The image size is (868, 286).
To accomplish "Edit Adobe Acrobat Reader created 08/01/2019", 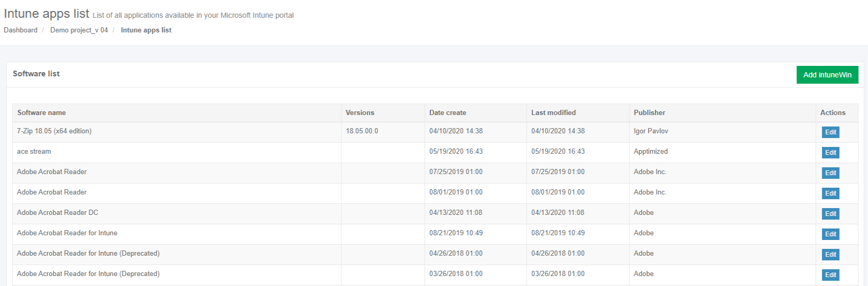I will click(x=830, y=193).
